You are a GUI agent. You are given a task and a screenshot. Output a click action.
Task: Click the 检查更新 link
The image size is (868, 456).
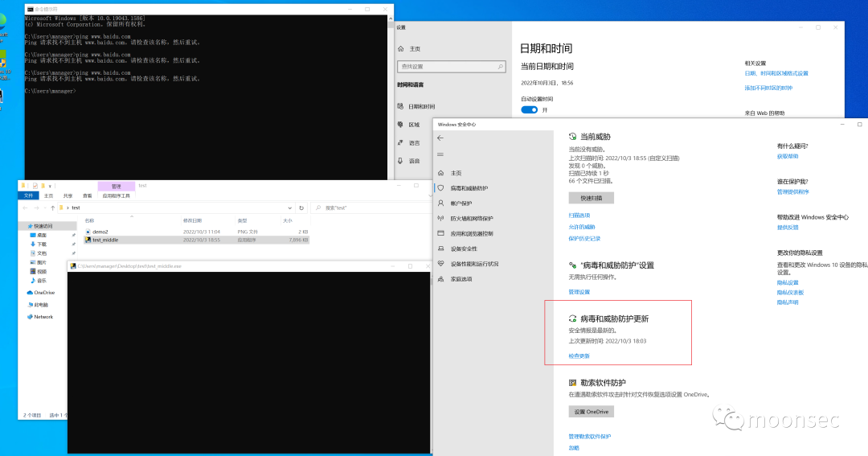tap(579, 355)
